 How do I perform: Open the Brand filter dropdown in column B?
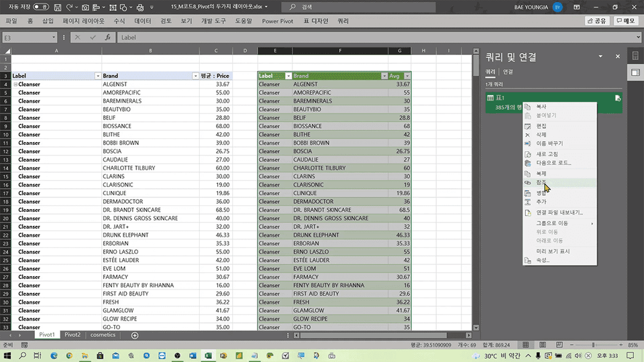(x=195, y=76)
